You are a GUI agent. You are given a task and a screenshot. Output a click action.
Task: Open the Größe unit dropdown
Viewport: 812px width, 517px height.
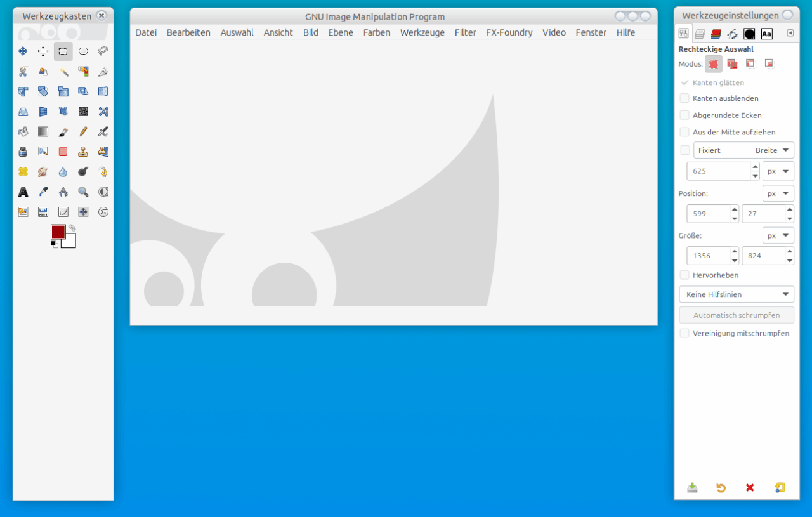click(778, 235)
